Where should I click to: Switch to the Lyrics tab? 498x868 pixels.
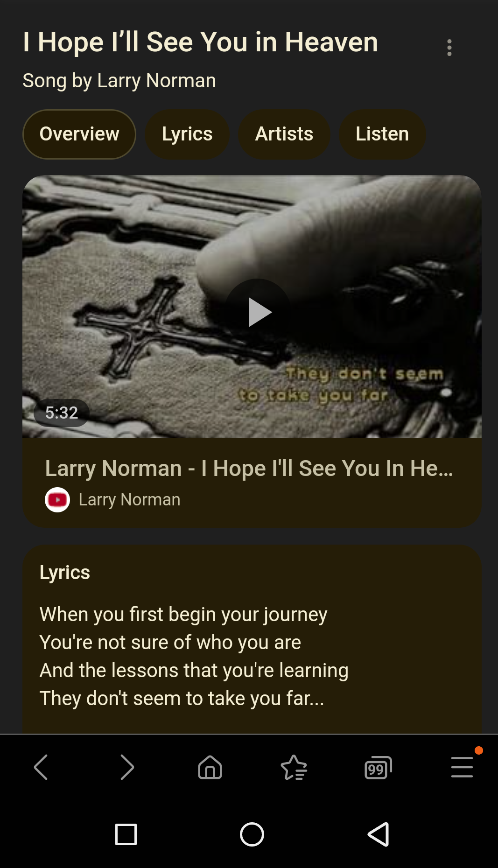(187, 134)
